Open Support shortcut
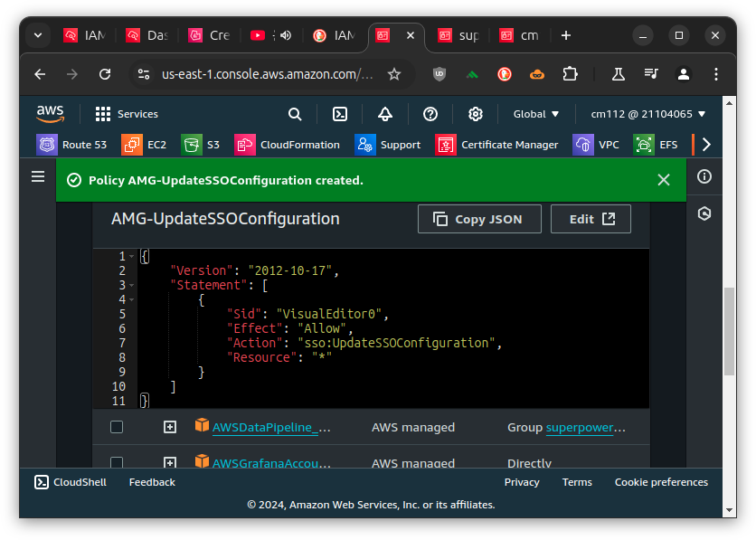Screen dimensions: 756x540 pyautogui.click(x=388, y=145)
